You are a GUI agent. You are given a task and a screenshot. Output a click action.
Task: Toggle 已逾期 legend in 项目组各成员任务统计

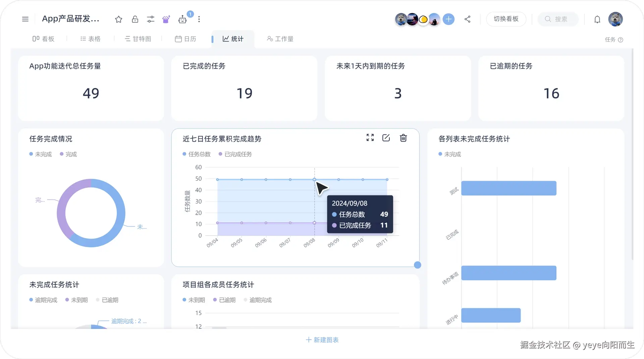224,300
